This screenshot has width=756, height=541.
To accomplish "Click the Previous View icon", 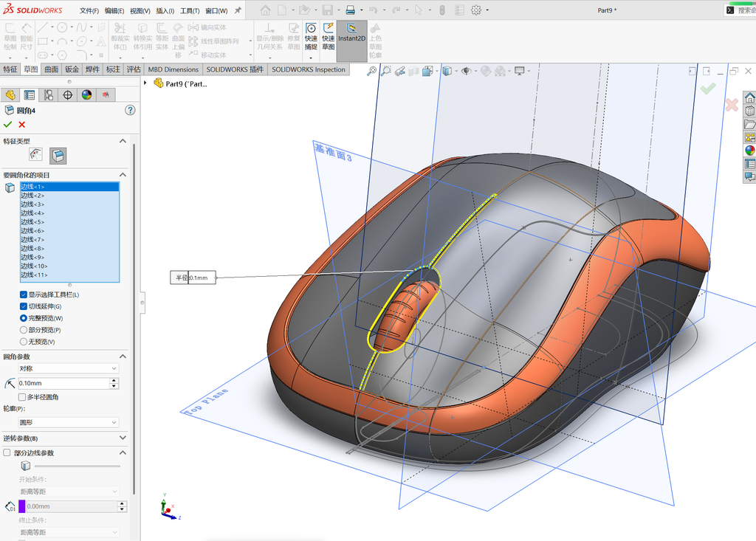I will pyautogui.click(x=399, y=72).
